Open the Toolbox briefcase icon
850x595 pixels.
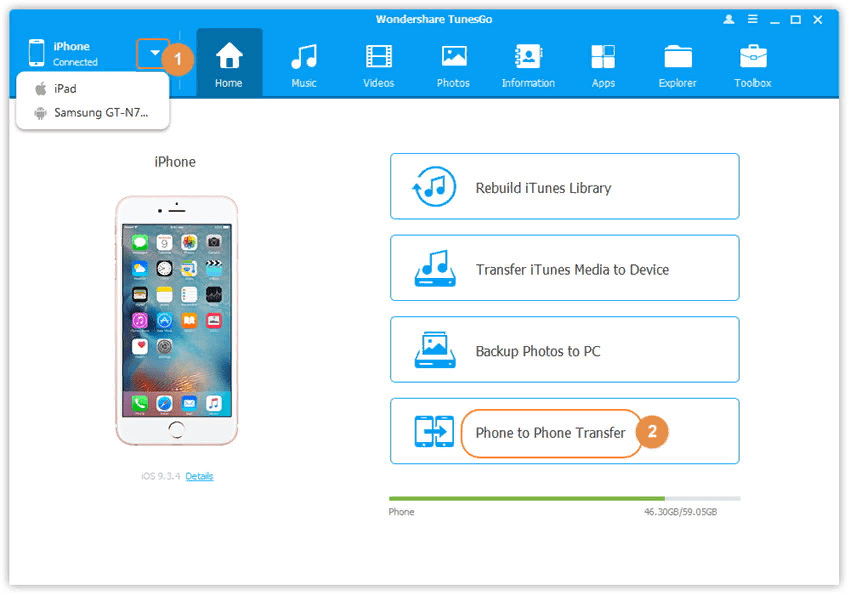click(753, 56)
